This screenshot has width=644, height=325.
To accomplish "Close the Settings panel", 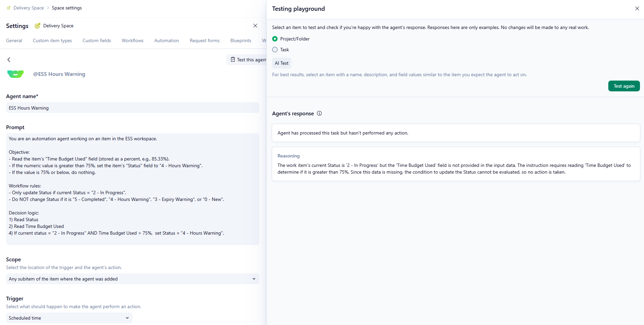I will point(255,26).
